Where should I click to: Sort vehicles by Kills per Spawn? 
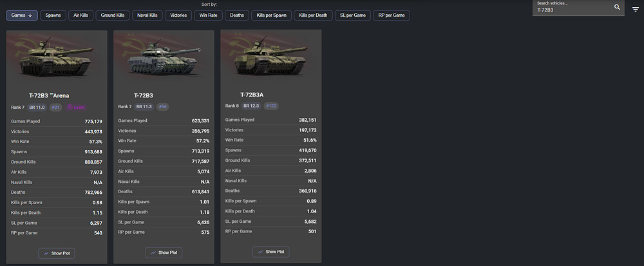click(x=272, y=15)
